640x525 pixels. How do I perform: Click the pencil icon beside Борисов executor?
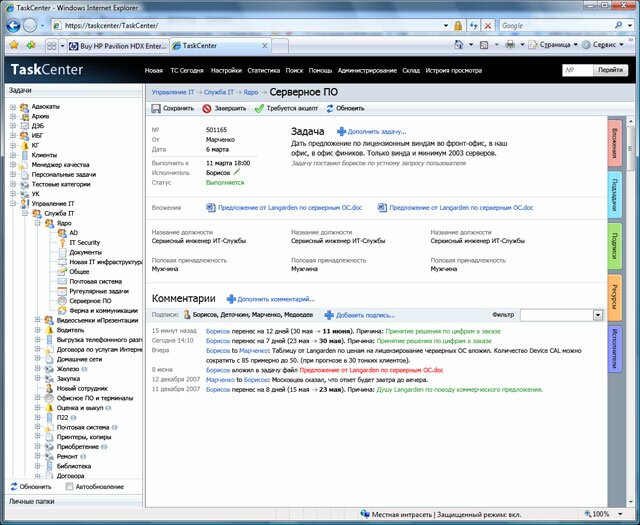[x=236, y=172]
